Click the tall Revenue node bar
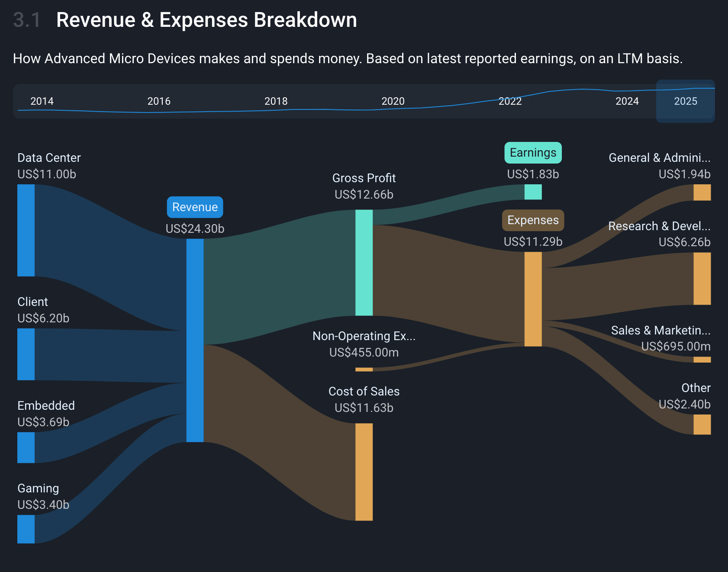This screenshot has width=728, height=572. 195,341
